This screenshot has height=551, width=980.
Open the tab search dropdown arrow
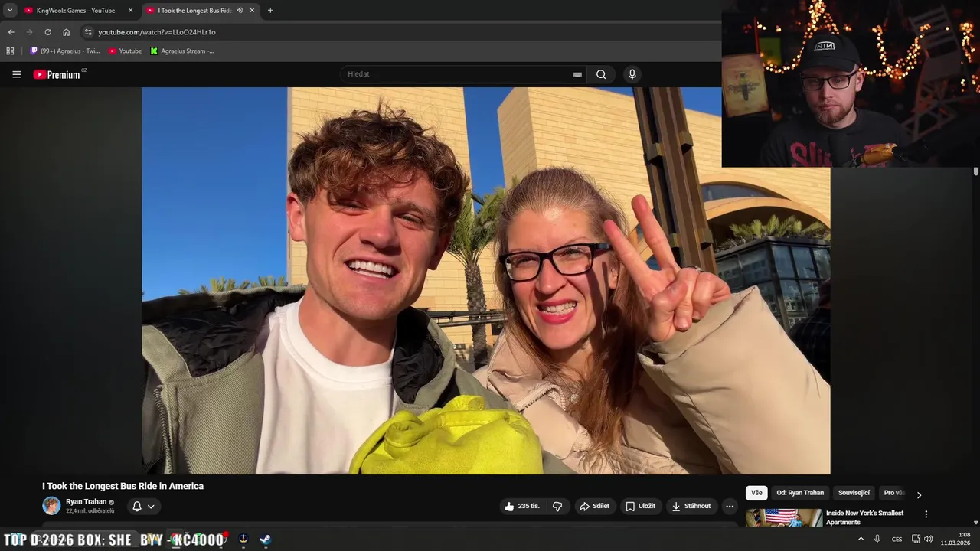[10, 11]
